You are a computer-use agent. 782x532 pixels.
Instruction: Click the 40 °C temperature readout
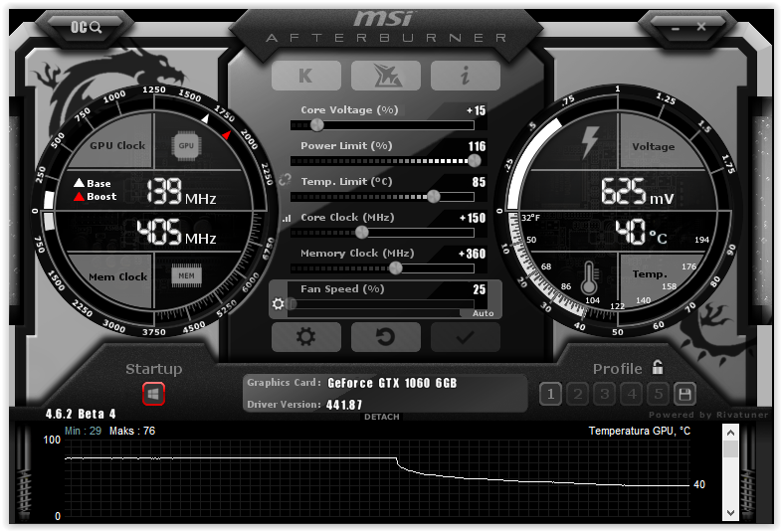pyautogui.click(x=641, y=232)
